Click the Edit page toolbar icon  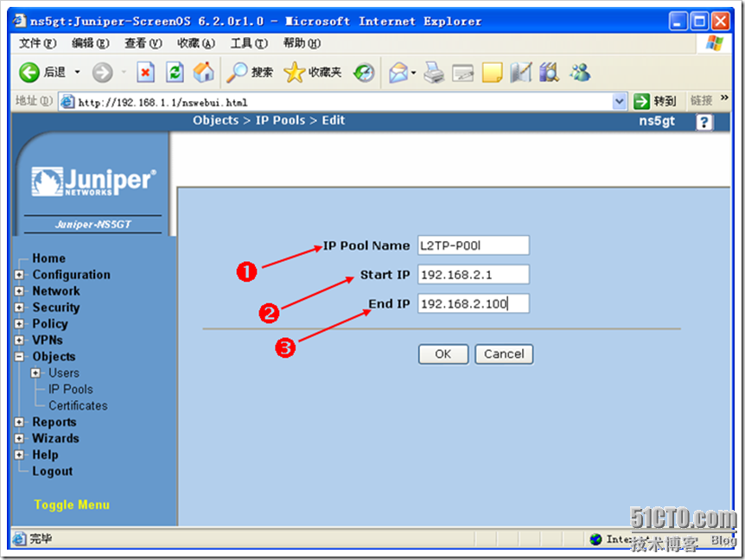(462, 73)
